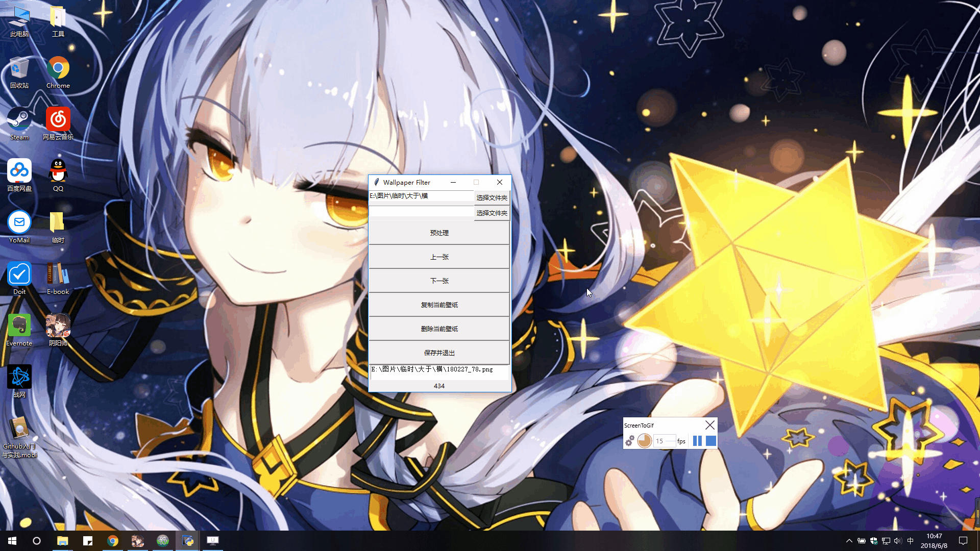Expand hidden system tray icons chevron
Viewport: 980px width, 551px height.
pyautogui.click(x=849, y=541)
